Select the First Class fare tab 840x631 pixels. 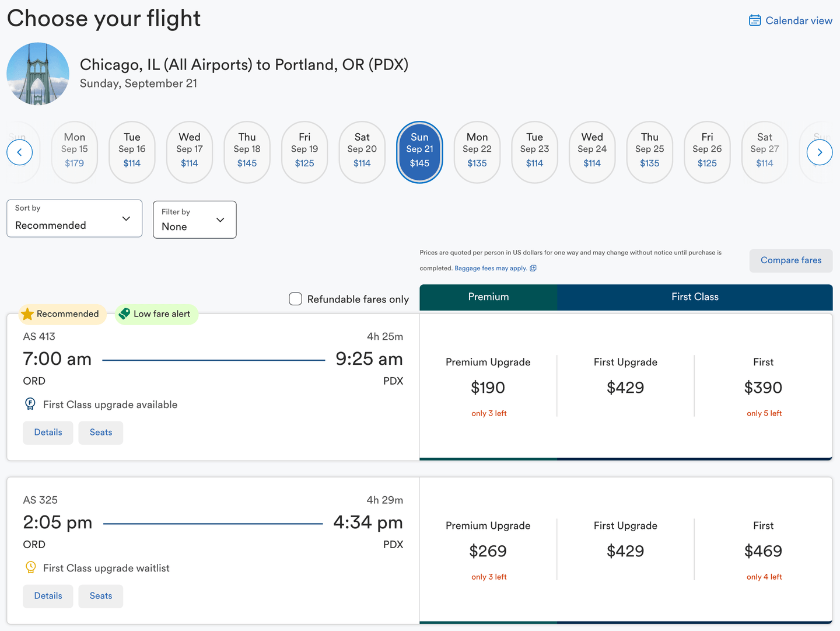694,297
